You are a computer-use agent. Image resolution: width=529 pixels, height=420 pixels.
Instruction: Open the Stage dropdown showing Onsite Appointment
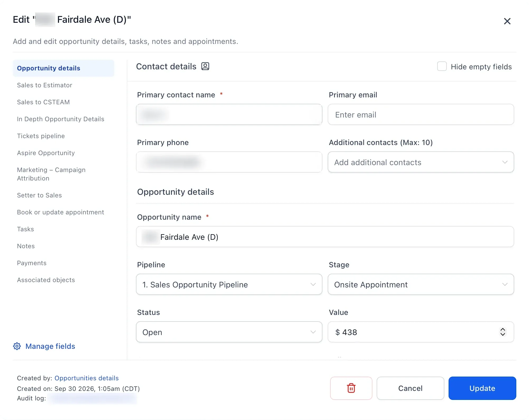[x=421, y=284]
